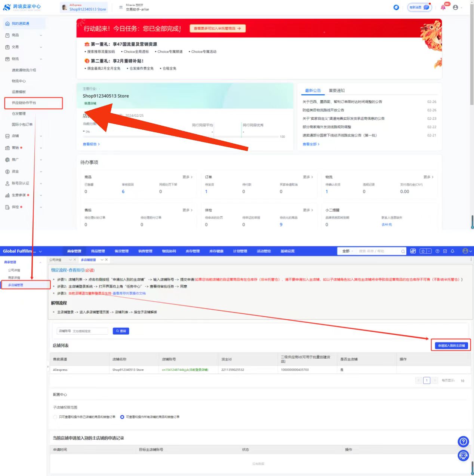Click inside the 店铺账号 search field
The width and height of the screenshot is (474, 476).
click(82, 331)
